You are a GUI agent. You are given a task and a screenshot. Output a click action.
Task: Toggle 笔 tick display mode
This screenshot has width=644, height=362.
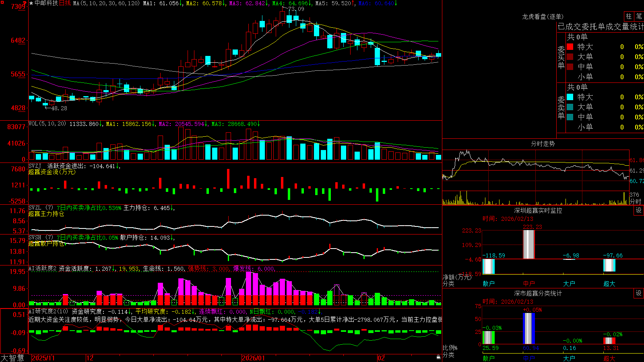pyautogui.click(x=639, y=16)
